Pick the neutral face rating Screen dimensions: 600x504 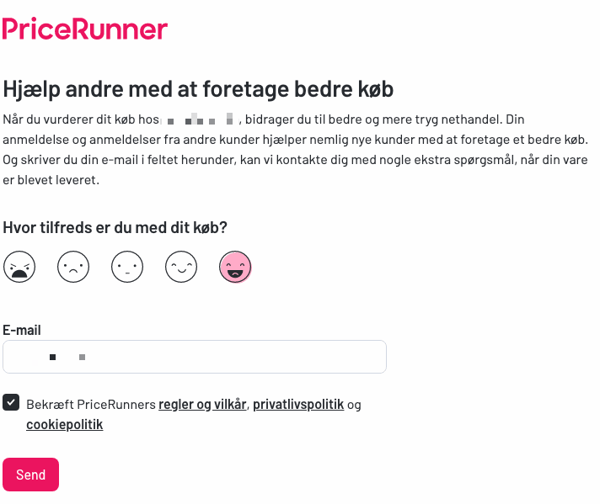coord(127,267)
